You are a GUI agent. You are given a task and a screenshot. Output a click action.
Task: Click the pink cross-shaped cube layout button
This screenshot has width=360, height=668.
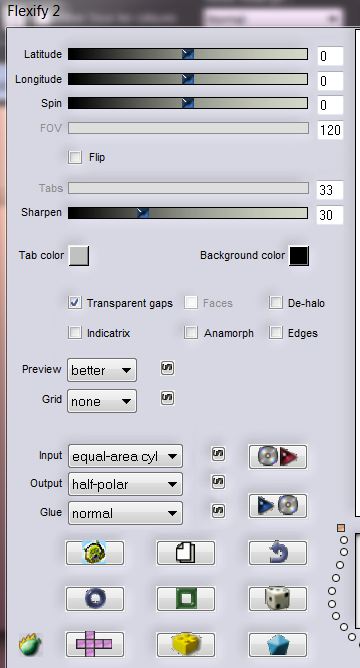pyautogui.click(x=95, y=644)
